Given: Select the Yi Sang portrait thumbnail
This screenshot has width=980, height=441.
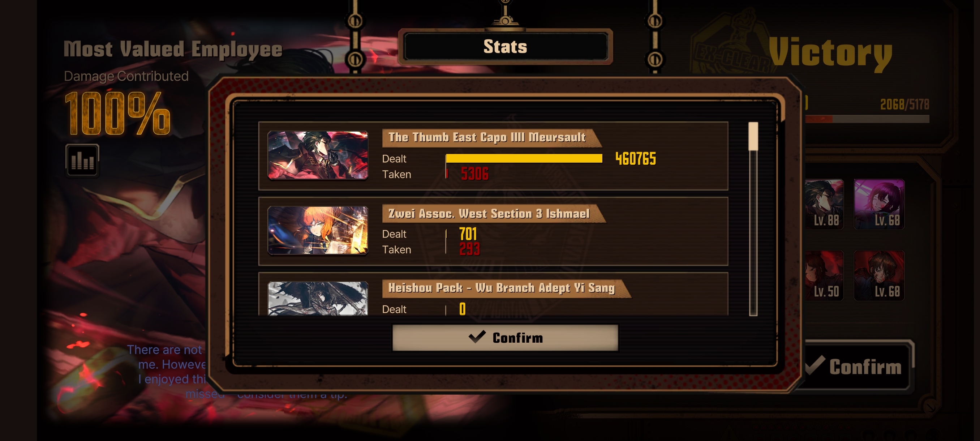Looking at the screenshot, I should tap(318, 298).
